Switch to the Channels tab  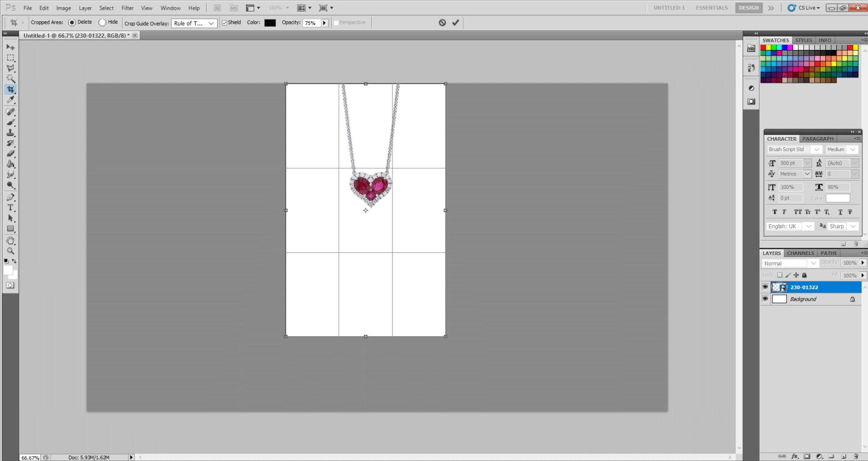point(800,253)
